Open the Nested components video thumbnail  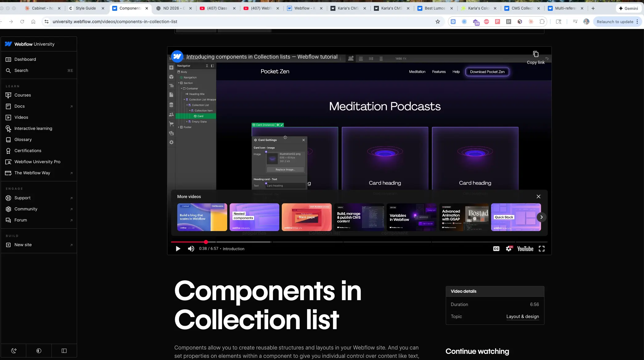pos(254,217)
